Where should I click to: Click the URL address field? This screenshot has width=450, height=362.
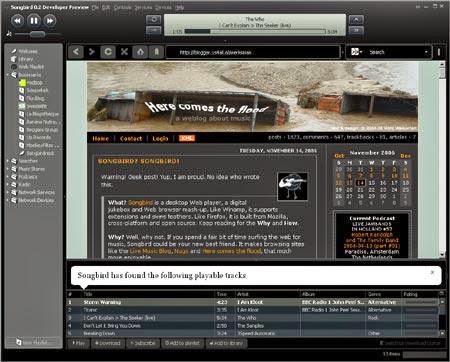pyautogui.click(x=253, y=52)
